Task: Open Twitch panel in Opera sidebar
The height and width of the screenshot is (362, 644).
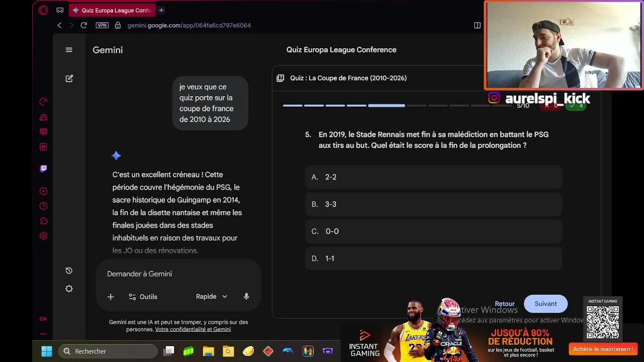Action: (43, 168)
